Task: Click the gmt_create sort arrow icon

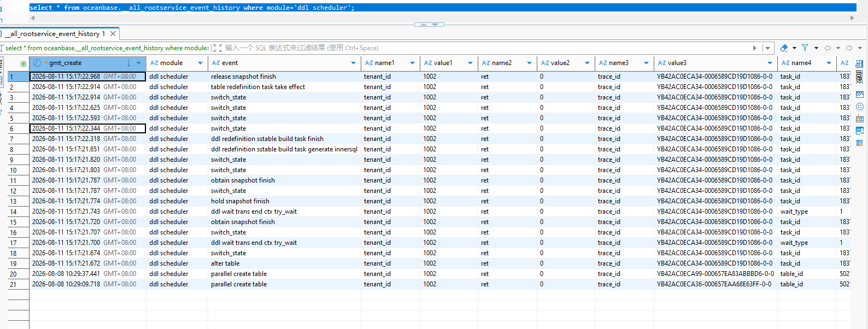Action: click(129, 63)
